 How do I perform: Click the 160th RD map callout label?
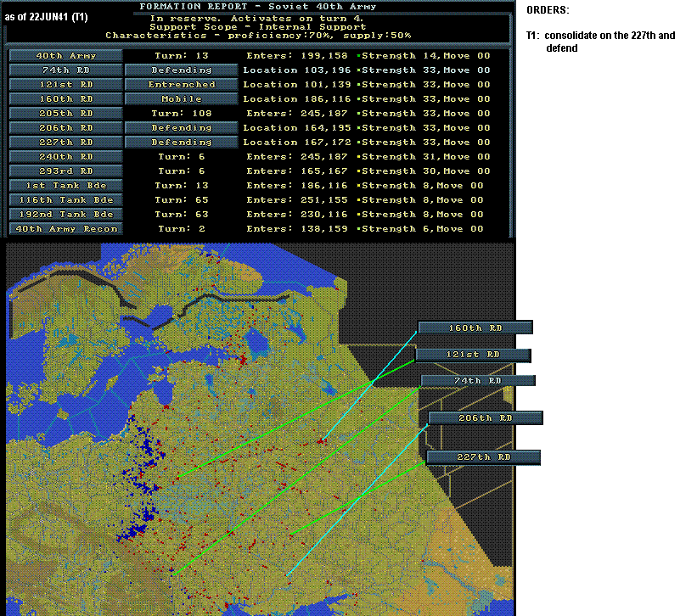[x=475, y=328]
